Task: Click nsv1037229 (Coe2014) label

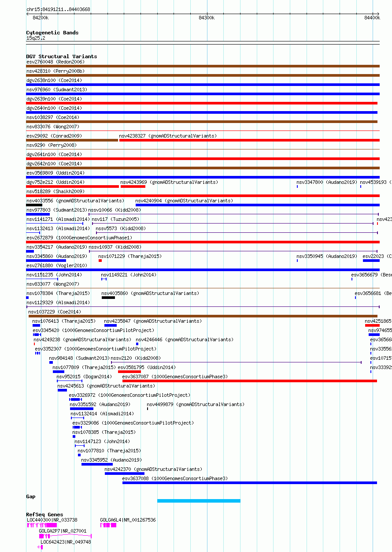Action: (x=55, y=312)
